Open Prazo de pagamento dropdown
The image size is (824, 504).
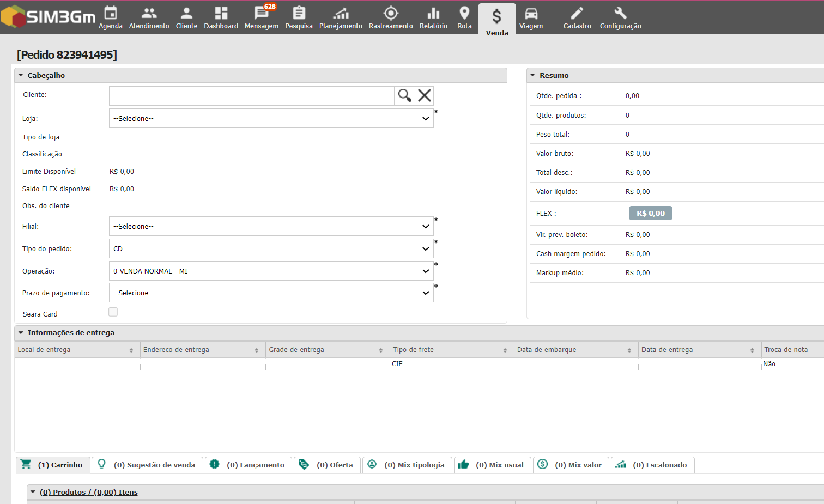[271, 293]
